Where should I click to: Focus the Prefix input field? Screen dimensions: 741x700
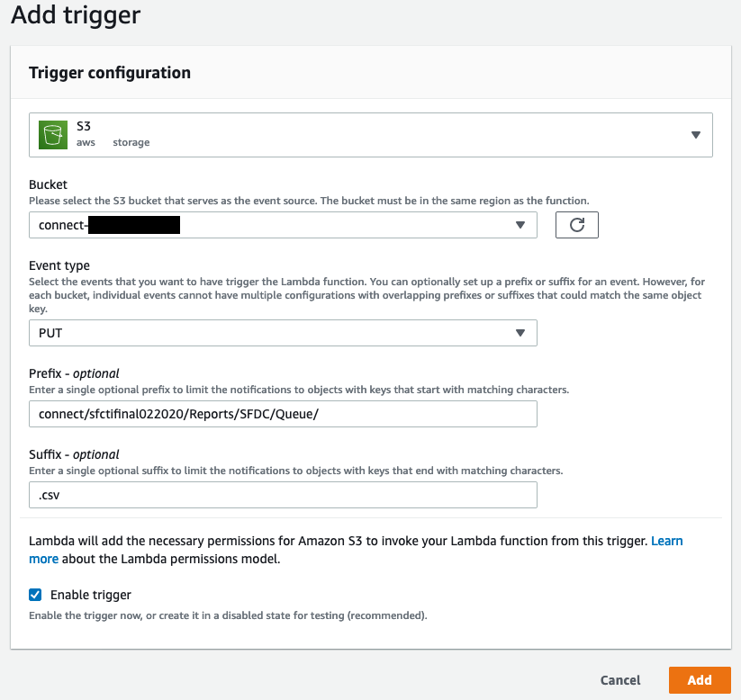pos(283,414)
